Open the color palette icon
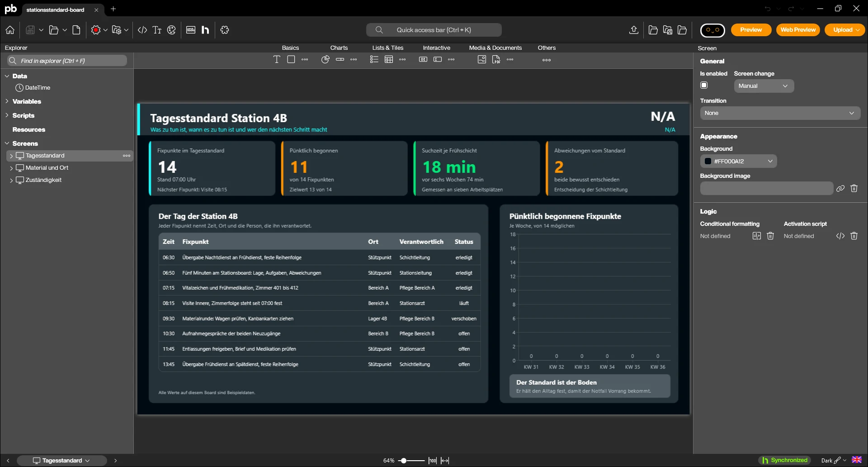Image resolution: width=868 pixels, height=467 pixels. [x=171, y=30]
